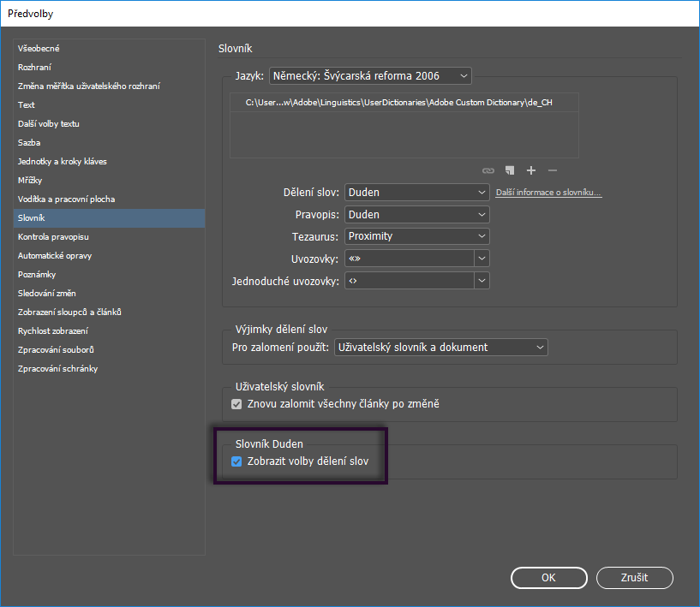Open the Tezaurus Proximity dropdown
This screenshot has width=700, height=607.
coord(417,236)
